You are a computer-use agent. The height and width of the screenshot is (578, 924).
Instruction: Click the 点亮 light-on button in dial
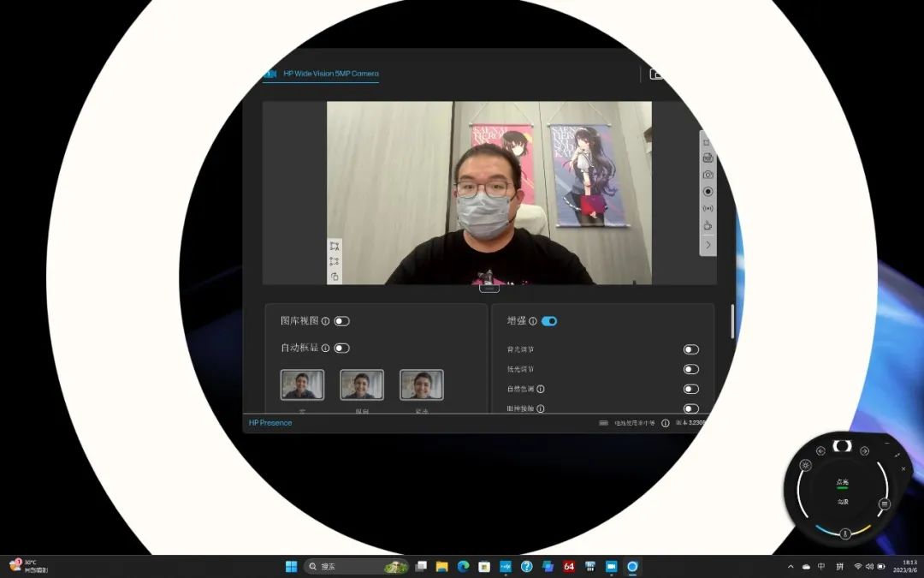pos(843,483)
